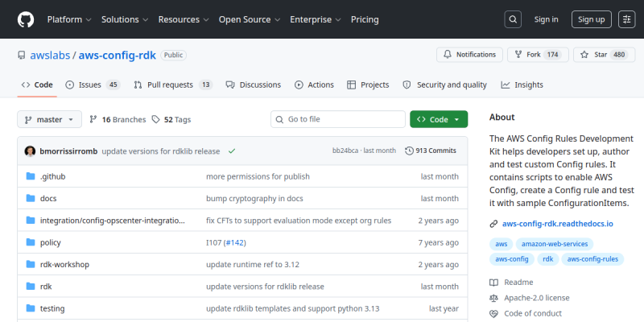Screen dimensions: 644x322
Task: Click bmorrissirromb's avatar image
Action: pyautogui.click(x=30, y=151)
